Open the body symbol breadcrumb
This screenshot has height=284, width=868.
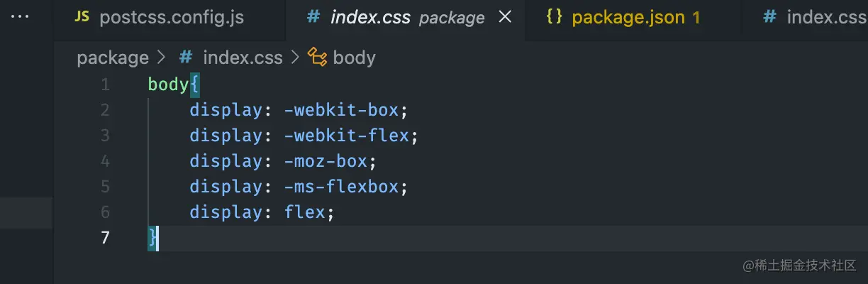[x=354, y=58]
